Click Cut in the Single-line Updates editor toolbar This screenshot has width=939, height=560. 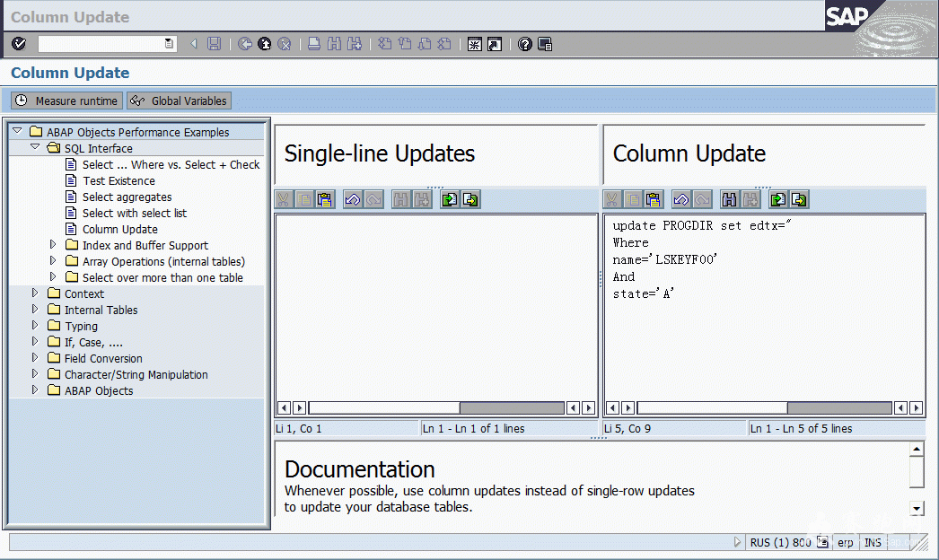284,199
